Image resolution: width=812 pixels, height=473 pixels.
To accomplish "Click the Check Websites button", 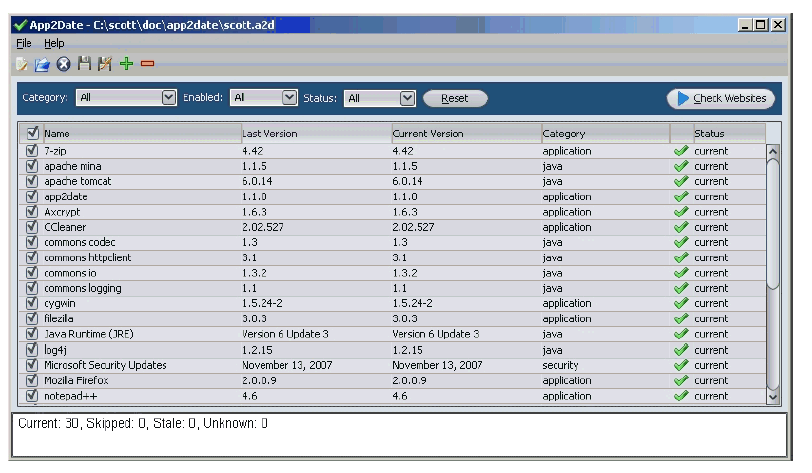I will point(721,98).
